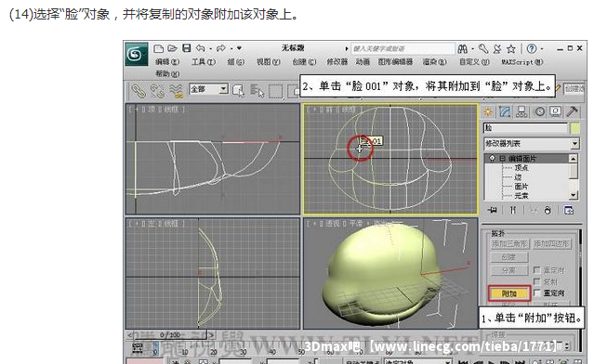This screenshot has height=364, width=594.
Task: Click the Pin Stack pushpin icon
Action: [x=493, y=210]
